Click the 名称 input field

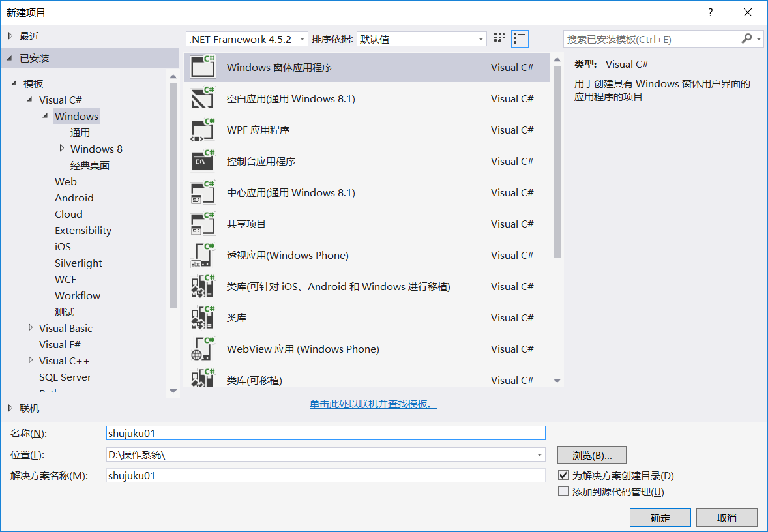click(326, 433)
